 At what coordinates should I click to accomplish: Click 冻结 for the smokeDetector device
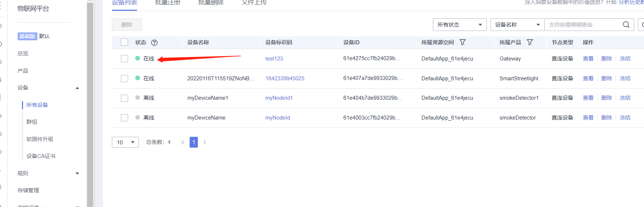pos(625,117)
